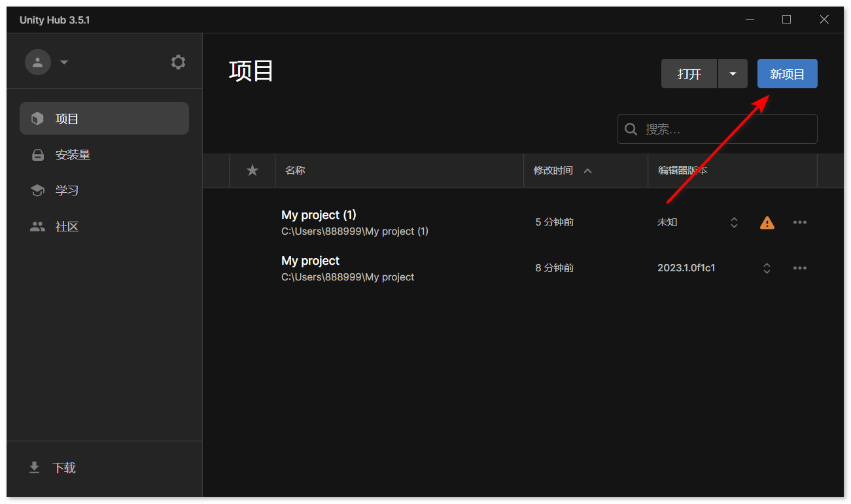Viewport: 851px width, 504px height.
Task: Click the user account avatar icon
Action: coord(38,62)
